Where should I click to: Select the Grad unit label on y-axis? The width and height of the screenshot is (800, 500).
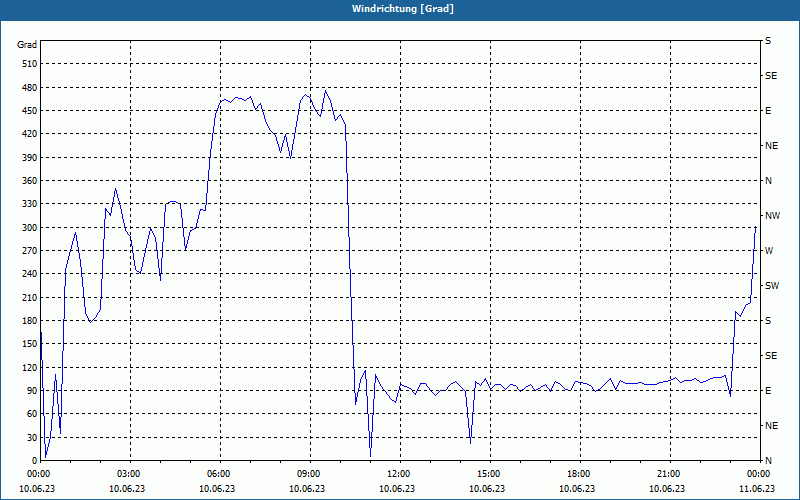27,45
